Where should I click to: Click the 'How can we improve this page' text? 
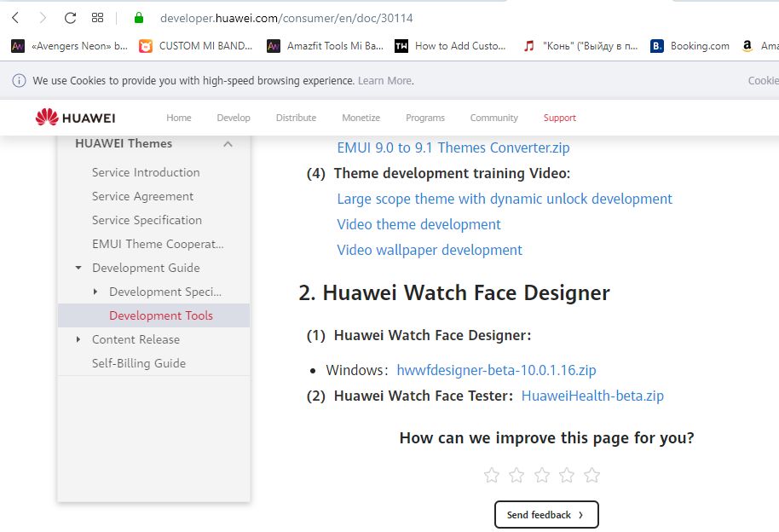[x=546, y=438]
